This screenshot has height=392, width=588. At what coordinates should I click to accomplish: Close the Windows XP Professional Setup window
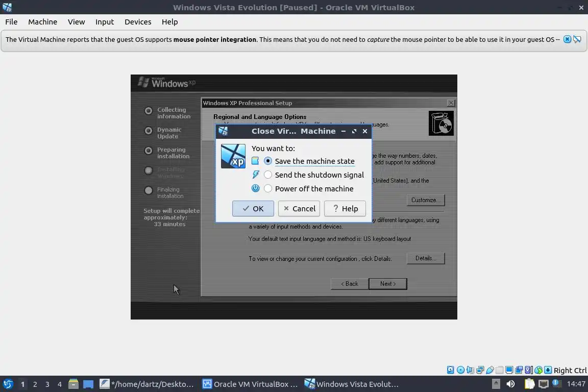pos(451,103)
